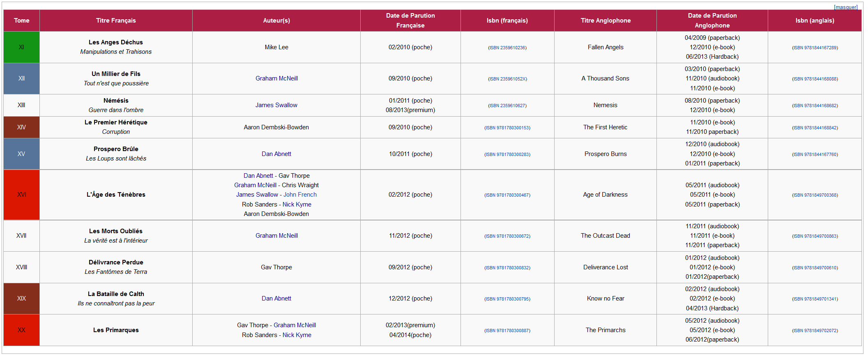Click the green Tome XI cell
Viewport: 868px width, 358px height.
21,47
